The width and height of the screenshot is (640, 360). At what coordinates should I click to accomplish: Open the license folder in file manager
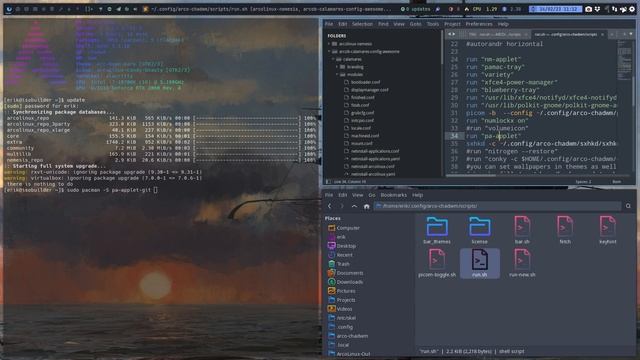pyautogui.click(x=480, y=230)
